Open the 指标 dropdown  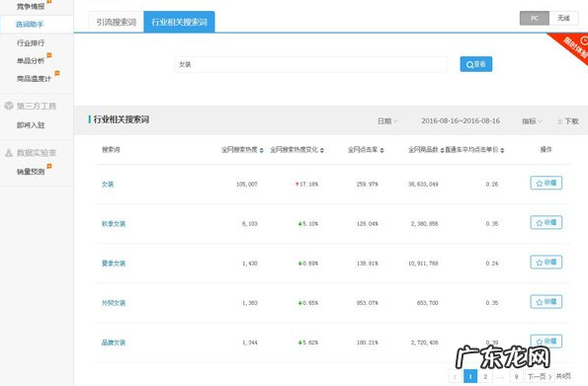[532, 121]
